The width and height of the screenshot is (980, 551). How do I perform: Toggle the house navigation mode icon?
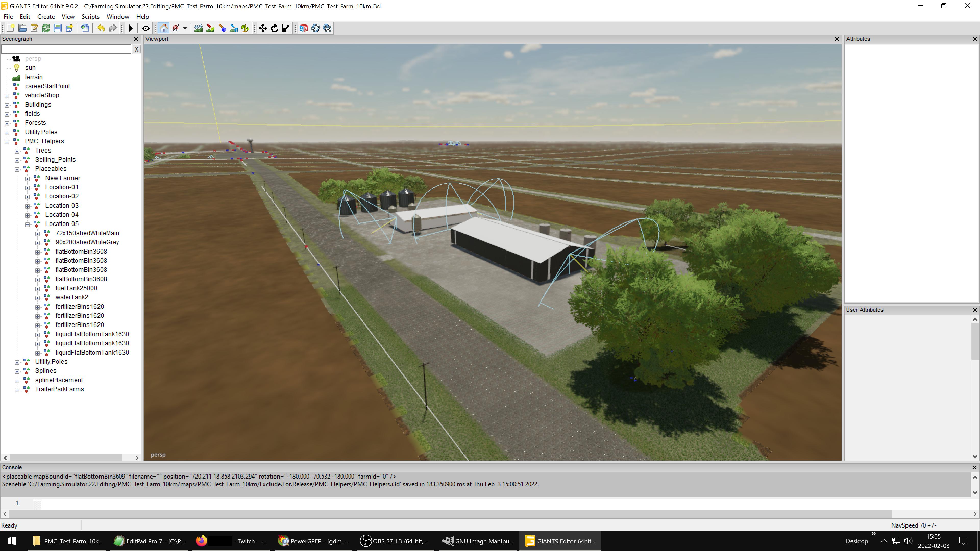point(164,28)
